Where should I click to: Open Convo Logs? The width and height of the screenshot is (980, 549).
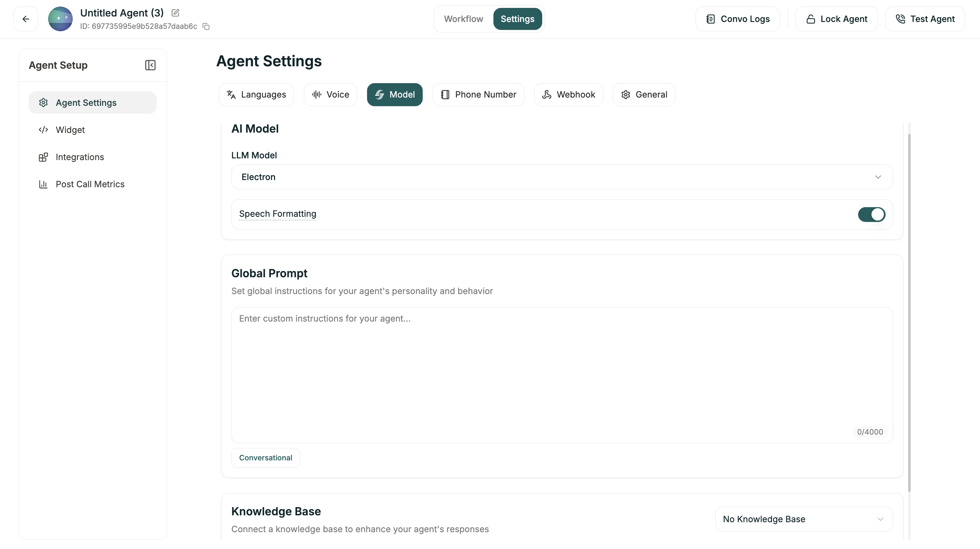(x=737, y=19)
